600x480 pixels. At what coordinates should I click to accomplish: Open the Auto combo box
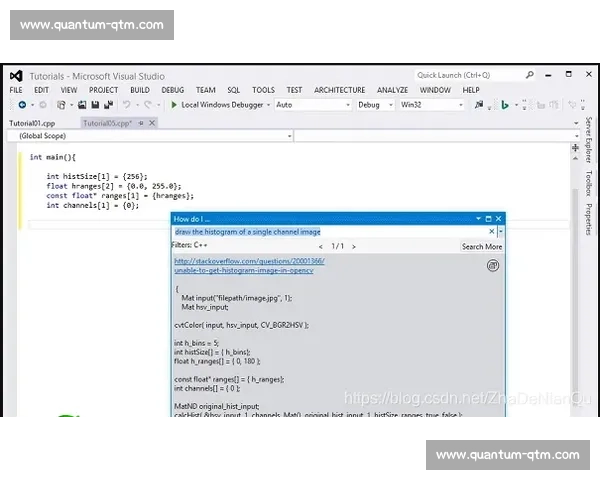click(x=313, y=104)
